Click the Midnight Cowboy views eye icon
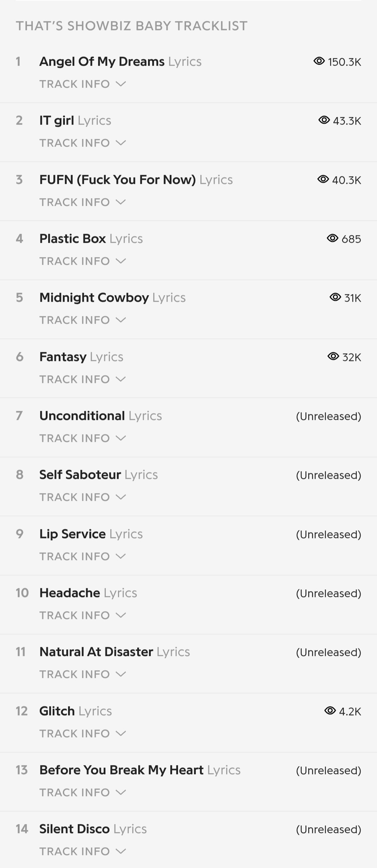The image size is (377, 868). click(x=335, y=297)
